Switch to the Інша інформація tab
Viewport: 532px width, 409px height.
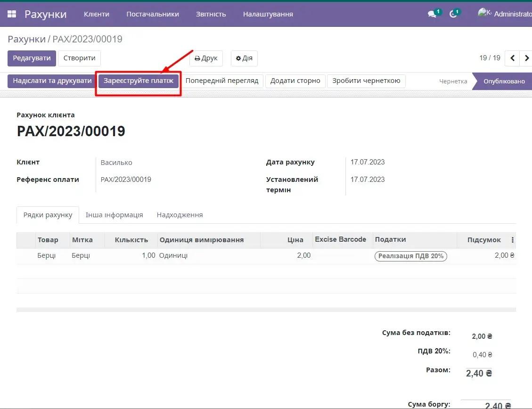pyautogui.click(x=114, y=215)
